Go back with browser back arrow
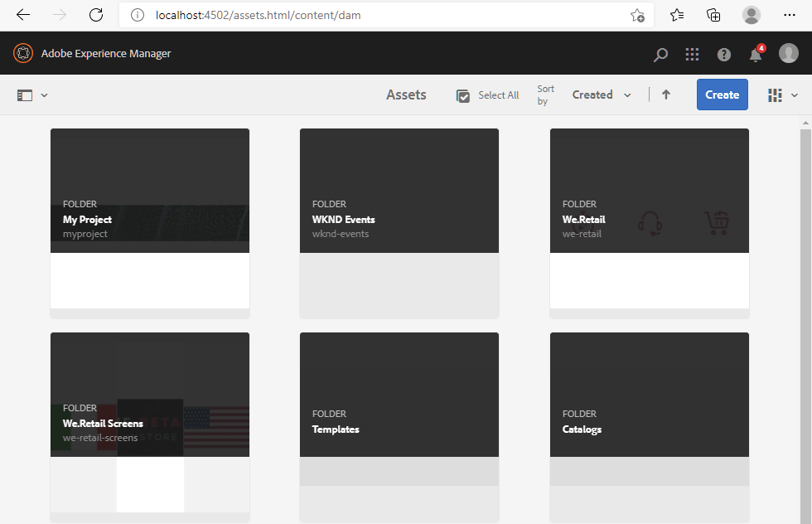The image size is (812, 524). [x=23, y=15]
